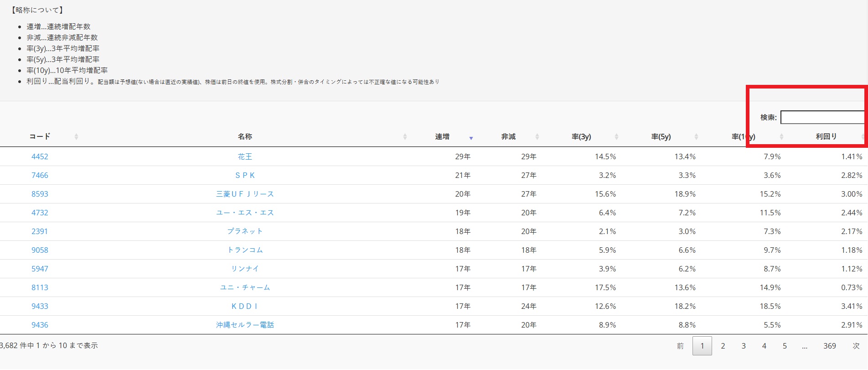Sort by 利回り column arrow icon
The width and height of the screenshot is (868, 370).
pos(863,137)
